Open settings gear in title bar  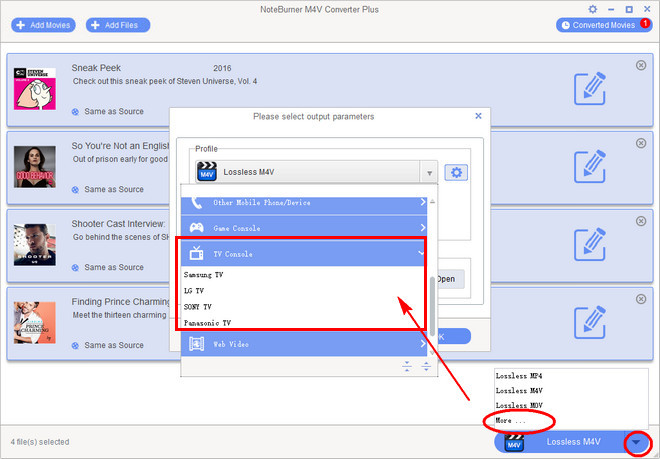click(x=593, y=9)
